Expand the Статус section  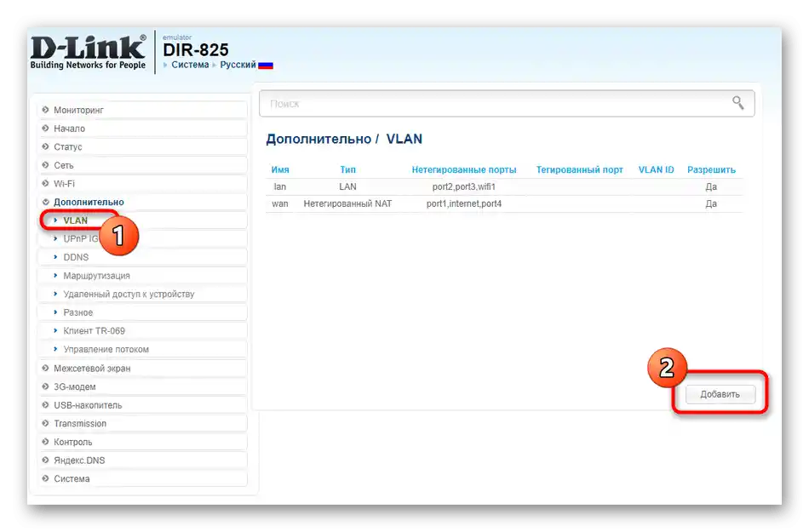tap(142, 147)
